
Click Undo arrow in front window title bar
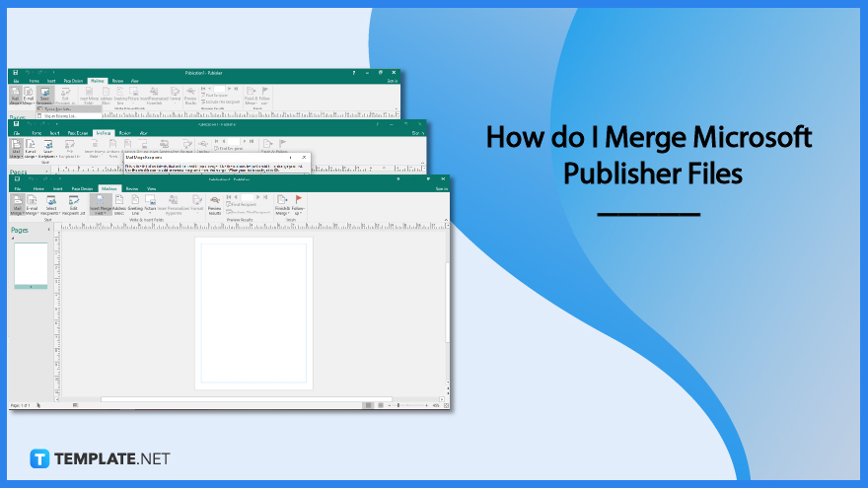tap(30, 179)
